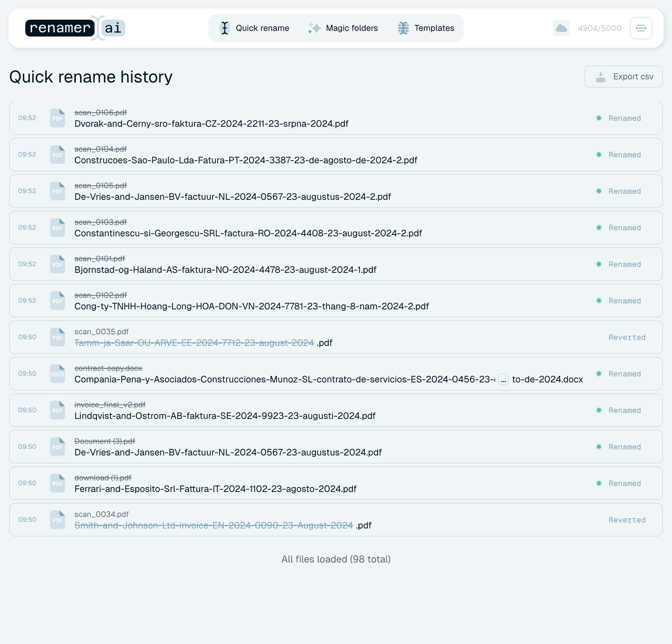Click the renamer ai logo
The width and height of the screenshot is (672, 644).
coord(75,28)
